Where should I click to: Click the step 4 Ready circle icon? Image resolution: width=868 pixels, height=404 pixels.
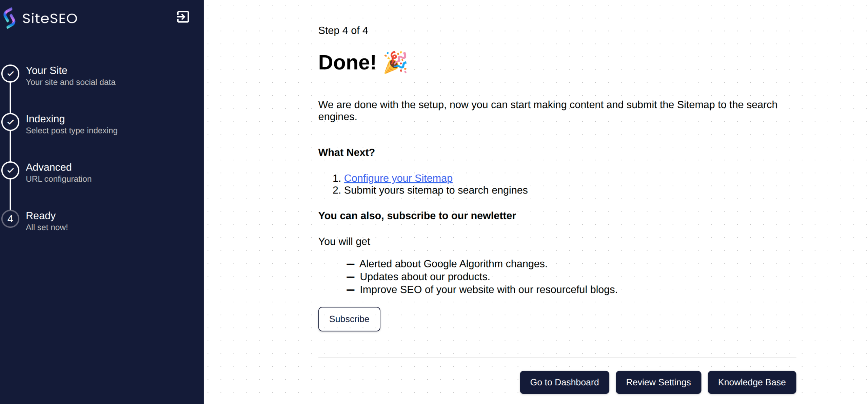[11, 219]
